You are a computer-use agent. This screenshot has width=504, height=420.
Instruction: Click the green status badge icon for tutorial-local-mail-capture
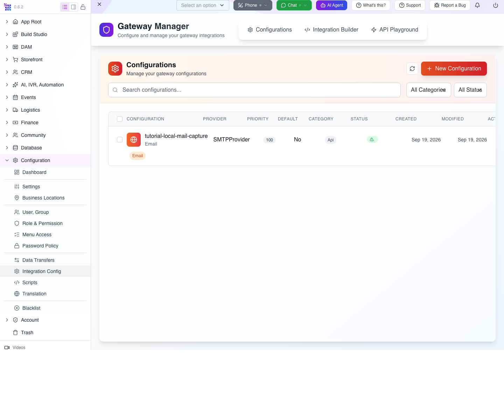(x=372, y=139)
